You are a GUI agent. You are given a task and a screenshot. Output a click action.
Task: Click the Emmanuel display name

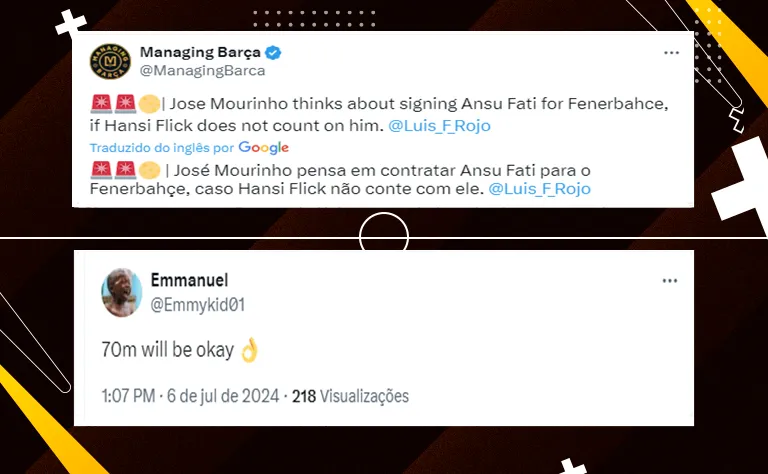click(190, 281)
